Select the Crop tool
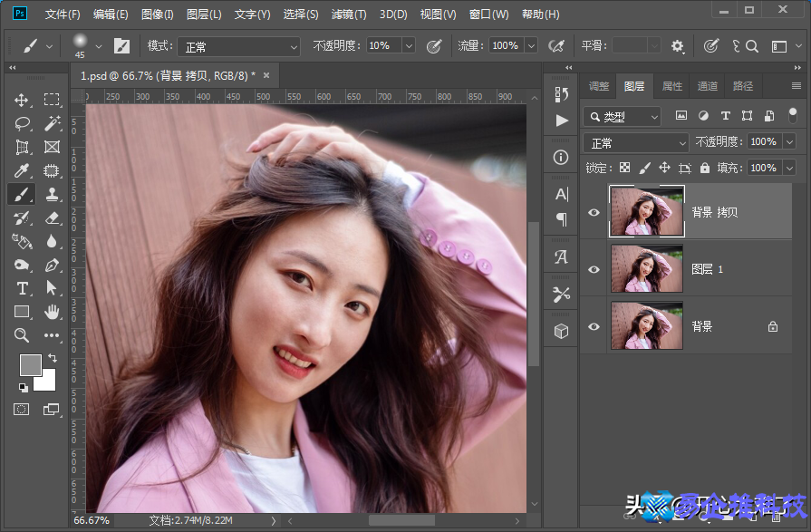811x532 pixels. pos(23,147)
